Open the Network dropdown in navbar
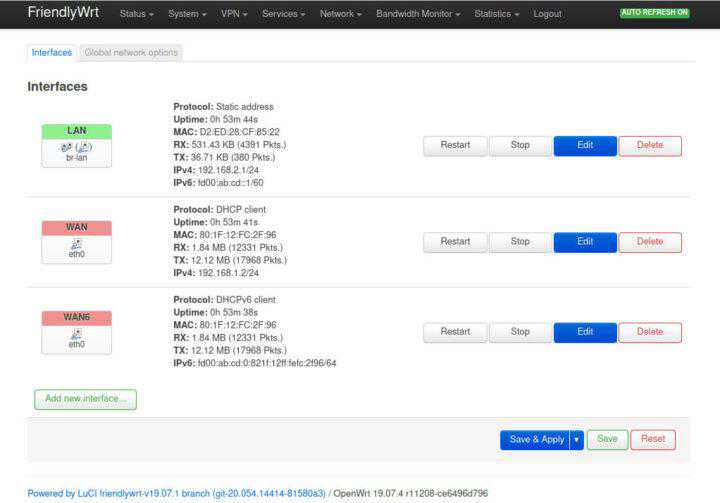This screenshot has height=503, width=720. (x=341, y=14)
